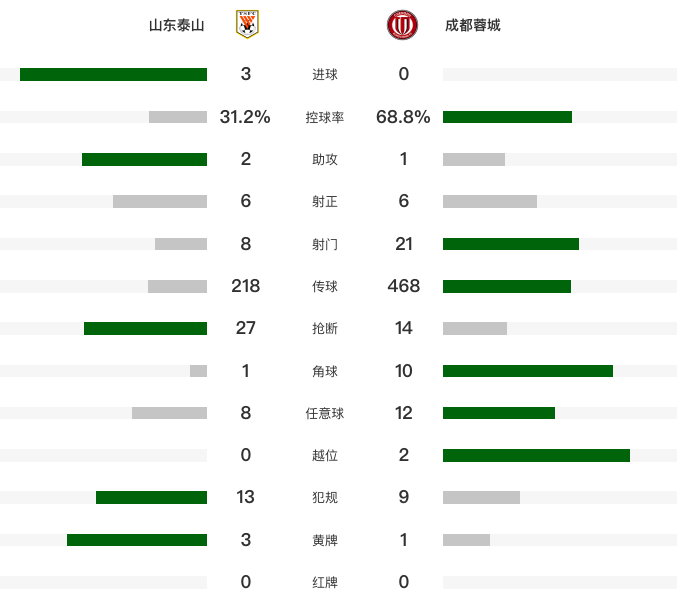Viewport: 692px width, 599px height.
Task: Click Chengdu's 68.8% possession bar
Action: tap(508, 117)
